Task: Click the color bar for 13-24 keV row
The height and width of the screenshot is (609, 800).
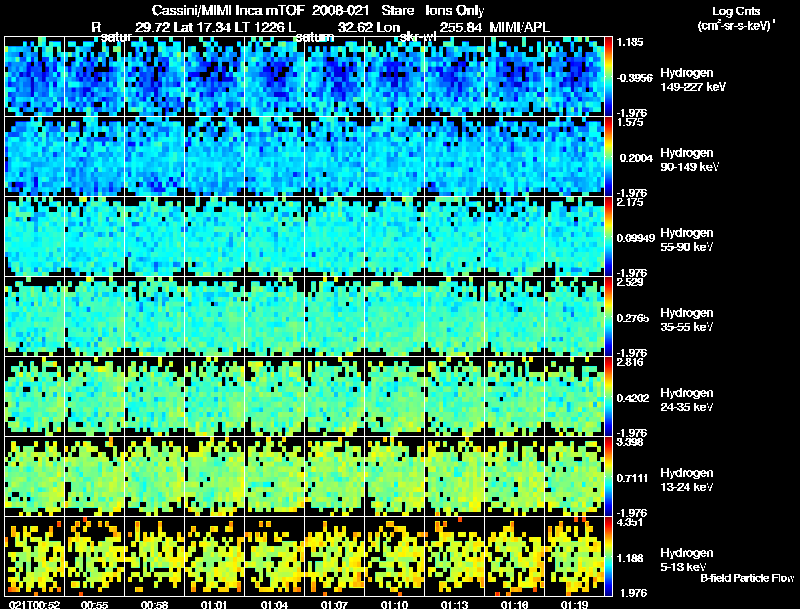Action: click(608, 477)
